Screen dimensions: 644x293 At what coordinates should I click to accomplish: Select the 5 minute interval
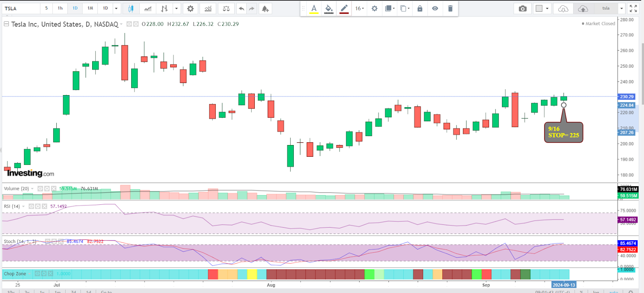47,8
